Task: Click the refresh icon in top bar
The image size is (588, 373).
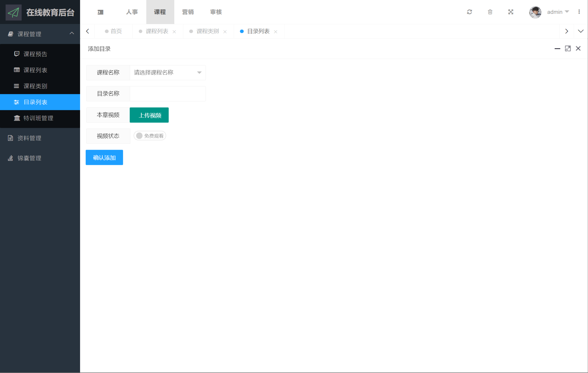Action: [x=469, y=12]
